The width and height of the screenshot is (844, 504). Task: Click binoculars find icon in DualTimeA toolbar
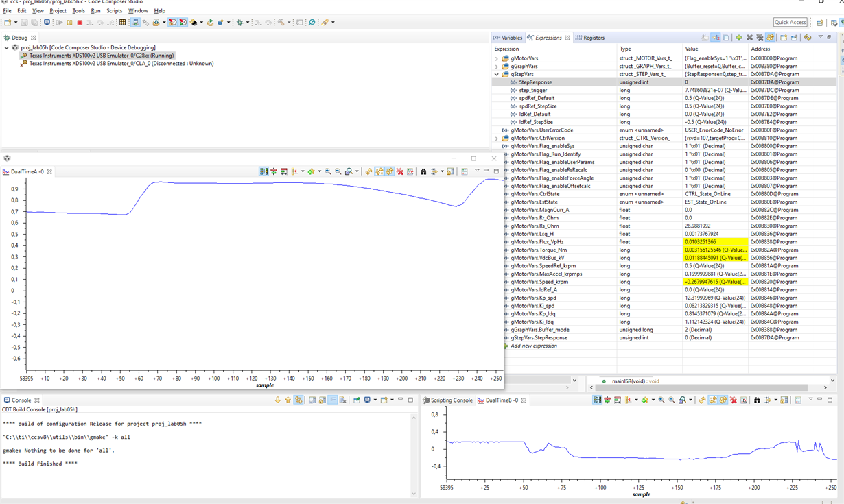423,171
